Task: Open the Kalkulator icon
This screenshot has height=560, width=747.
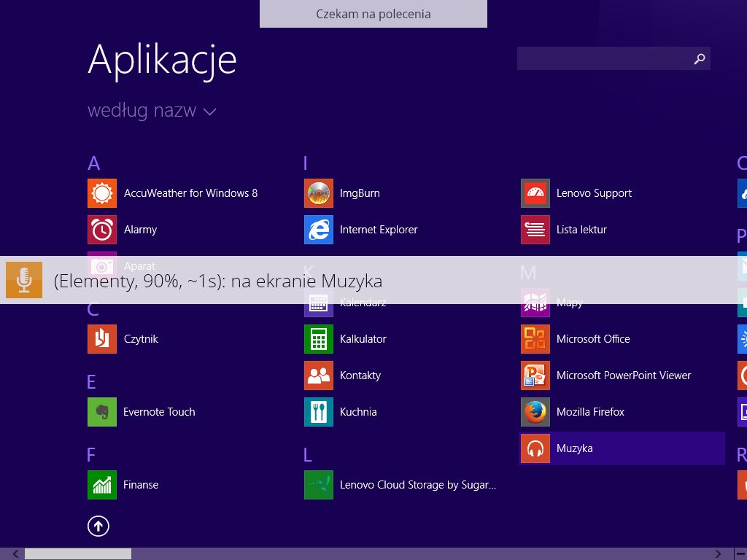Action: pos(319,339)
